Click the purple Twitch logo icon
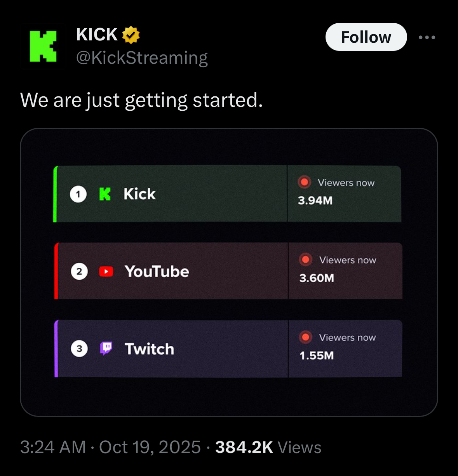458x476 pixels. pos(106,348)
